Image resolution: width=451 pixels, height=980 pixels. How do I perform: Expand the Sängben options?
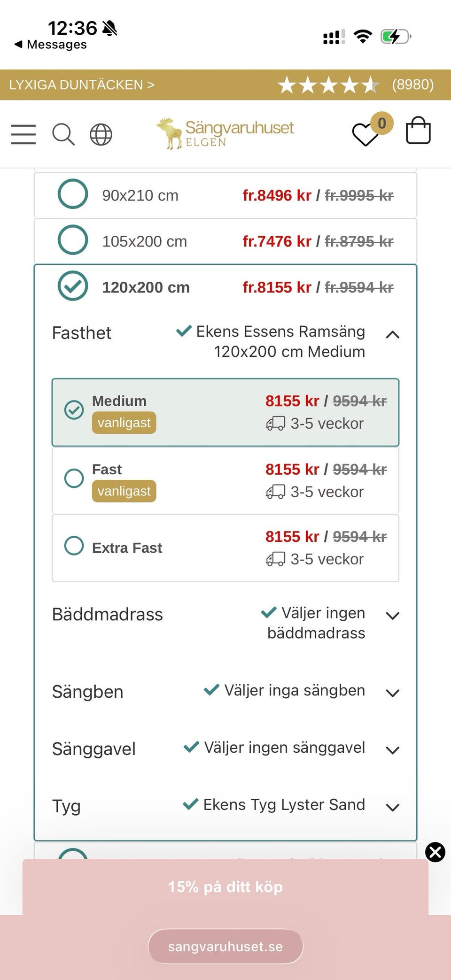click(x=392, y=693)
